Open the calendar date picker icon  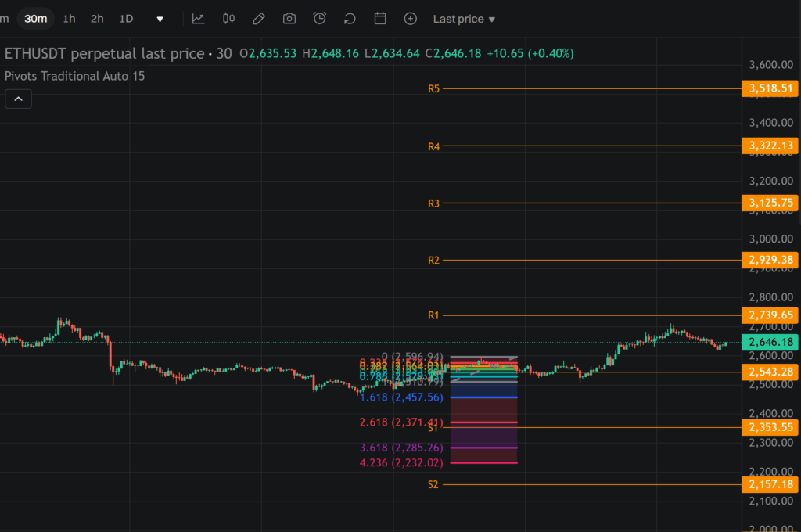coord(380,19)
